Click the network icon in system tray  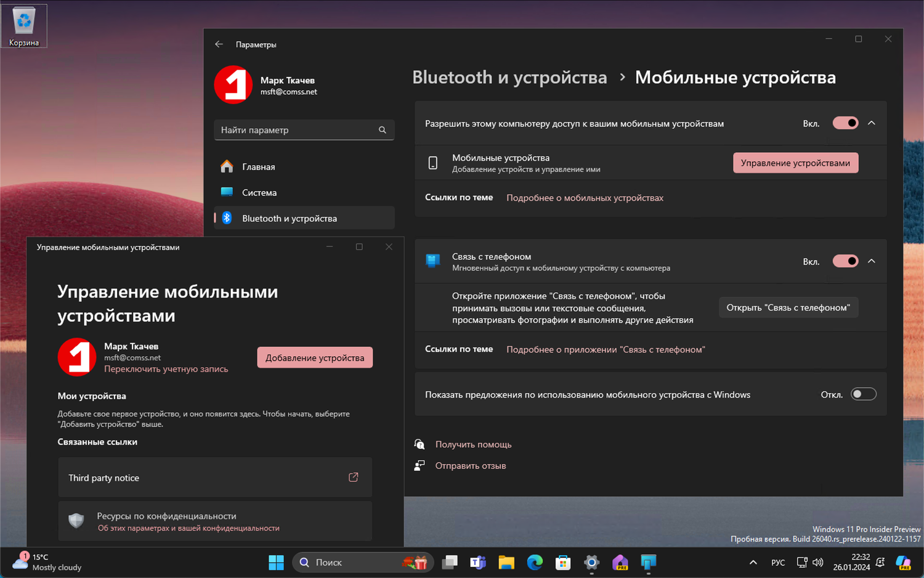802,562
